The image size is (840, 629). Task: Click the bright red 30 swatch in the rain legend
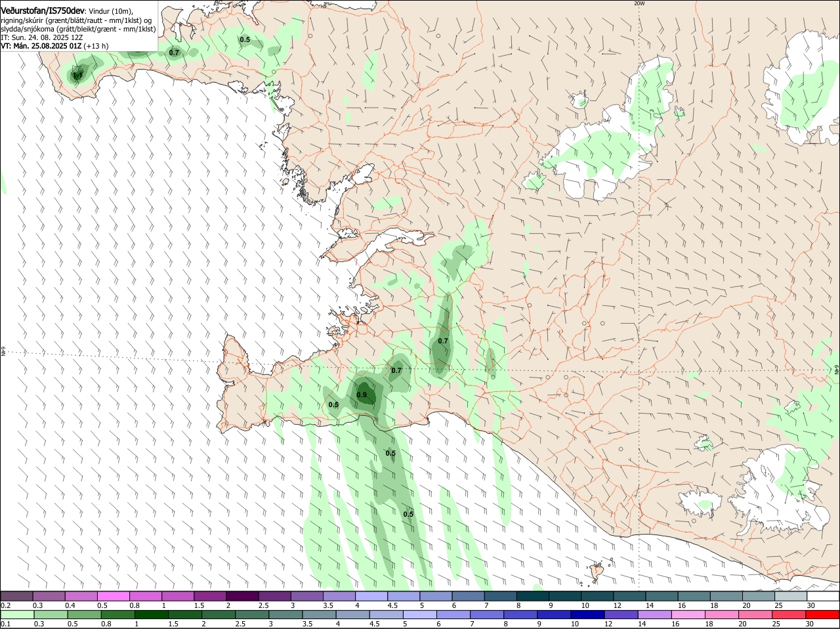click(823, 615)
